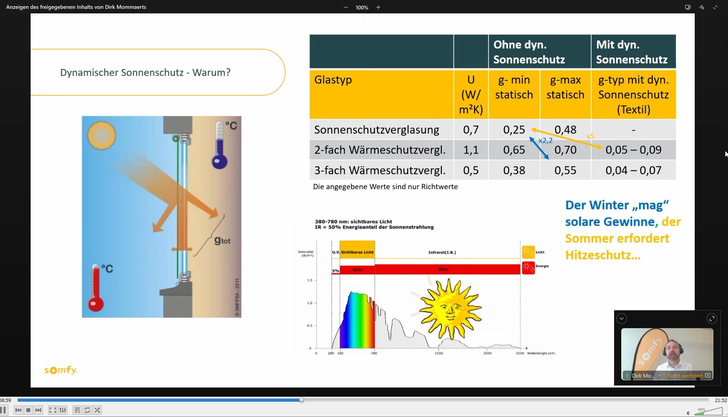The width and height of the screenshot is (728, 417).
Task: Show the playlist panel
Action: [76, 410]
